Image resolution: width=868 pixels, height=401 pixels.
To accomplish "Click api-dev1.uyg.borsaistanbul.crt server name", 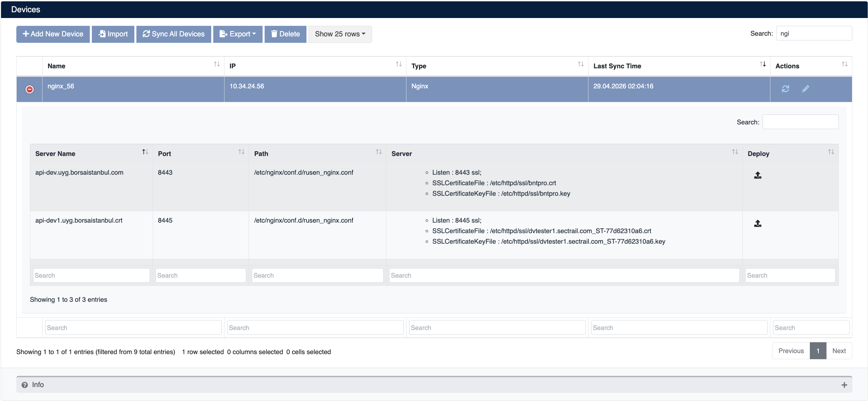I will (79, 221).
